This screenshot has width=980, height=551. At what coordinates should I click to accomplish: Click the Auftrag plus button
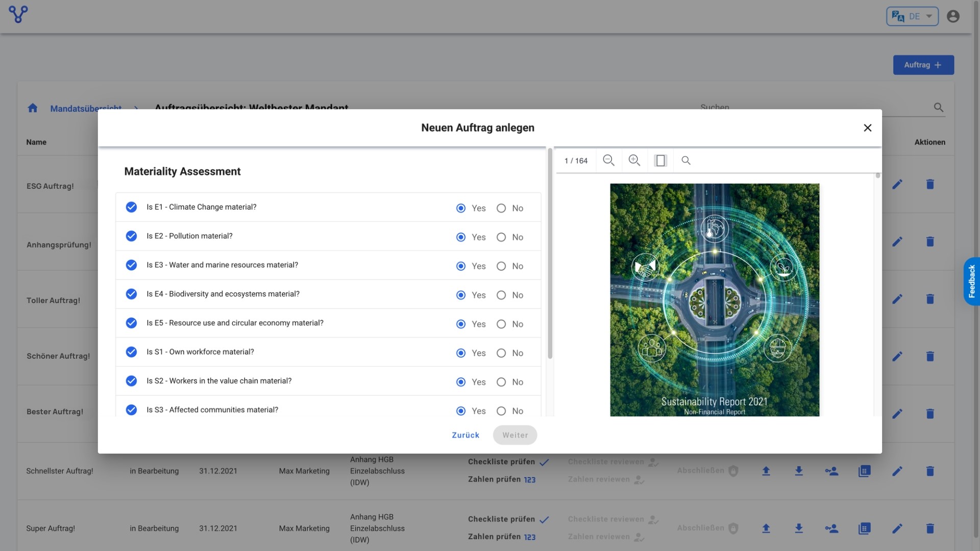click(923, 65)
